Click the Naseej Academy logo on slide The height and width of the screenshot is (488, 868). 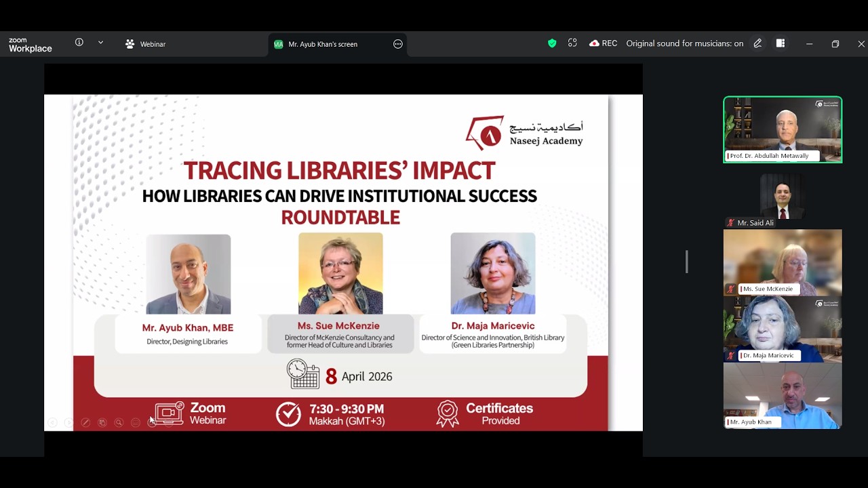[524, 133]
